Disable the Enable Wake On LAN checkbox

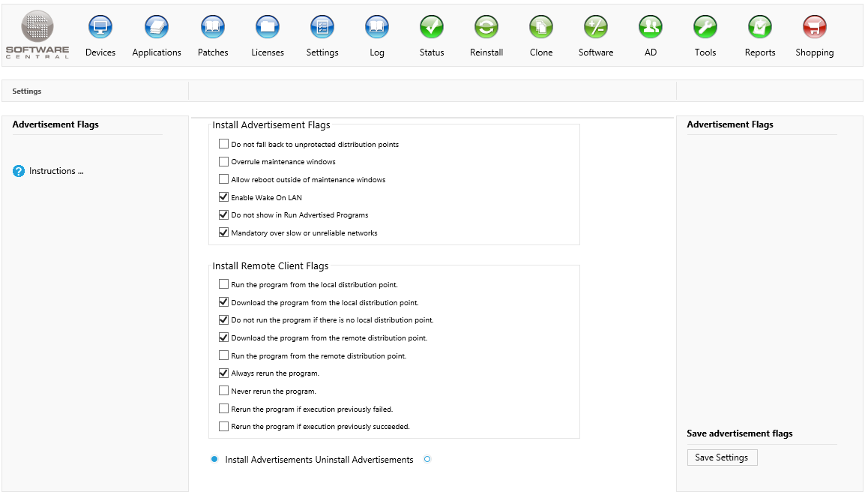[x=223, y=197]
